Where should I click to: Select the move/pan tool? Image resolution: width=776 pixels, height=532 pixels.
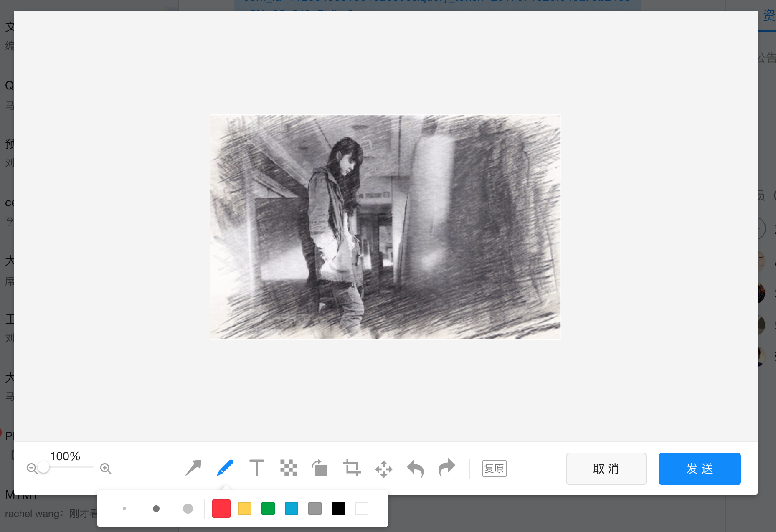pos(383,469)
